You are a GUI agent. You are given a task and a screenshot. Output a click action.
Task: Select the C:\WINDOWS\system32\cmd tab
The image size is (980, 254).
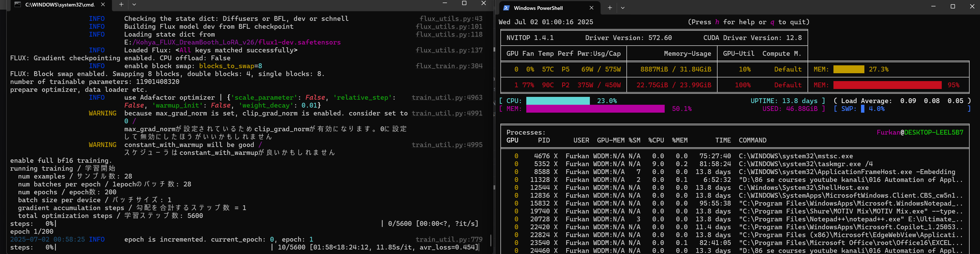click(60, 5)
